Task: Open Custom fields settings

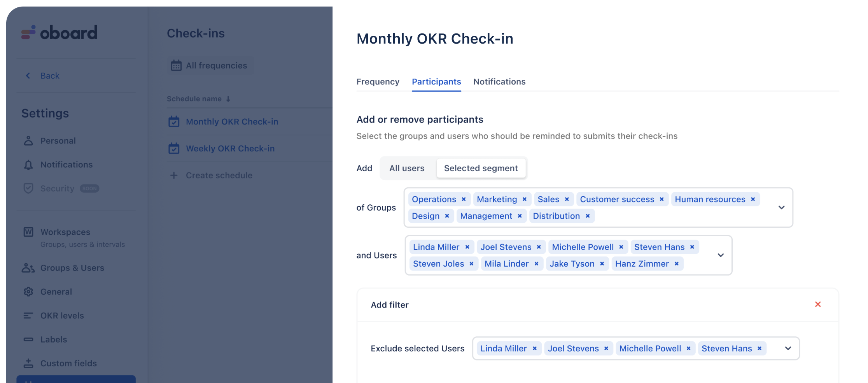Action: [x=68, y=363]
